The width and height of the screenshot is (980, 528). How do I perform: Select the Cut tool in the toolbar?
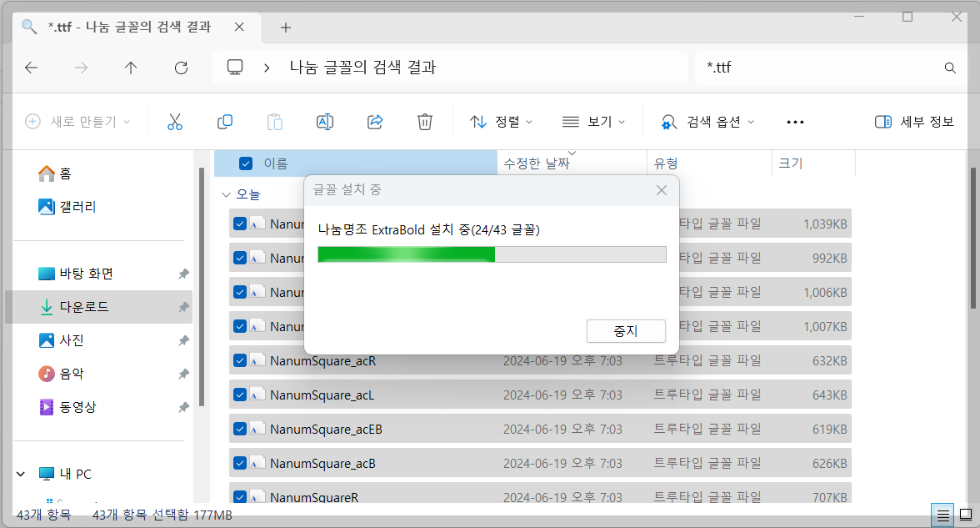coord(175,122)
